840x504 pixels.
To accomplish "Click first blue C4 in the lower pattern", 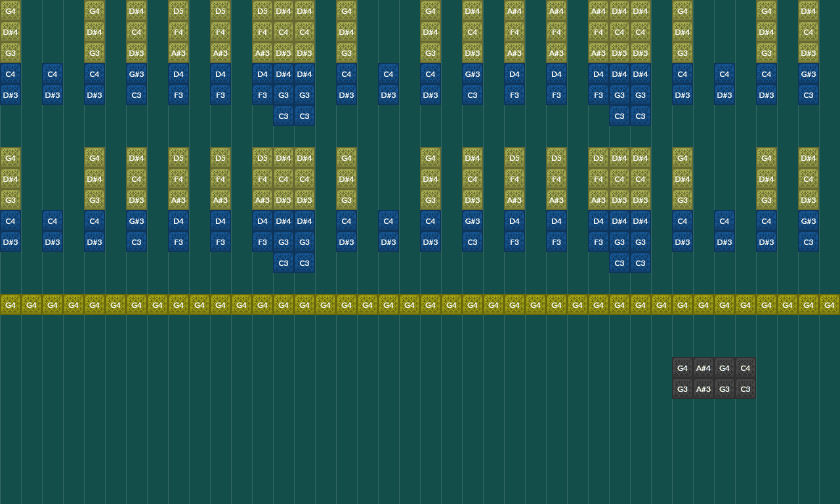I will click(x=10, y=221).
